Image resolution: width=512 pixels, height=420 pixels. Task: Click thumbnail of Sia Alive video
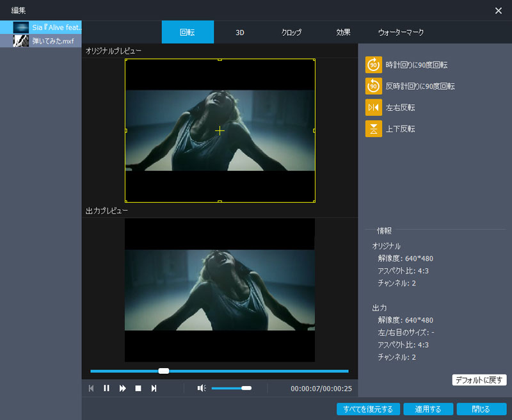pos(21,27)
